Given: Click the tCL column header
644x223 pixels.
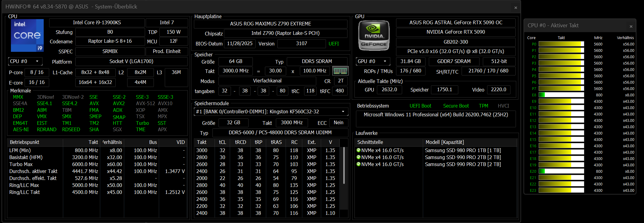Looking at the screenshot, I should [x=222, y=142].
